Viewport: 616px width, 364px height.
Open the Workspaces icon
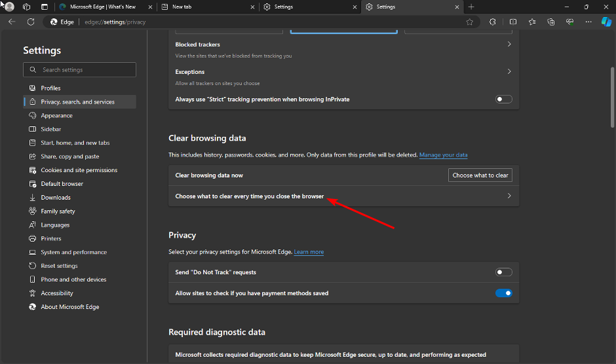point(27,7)
